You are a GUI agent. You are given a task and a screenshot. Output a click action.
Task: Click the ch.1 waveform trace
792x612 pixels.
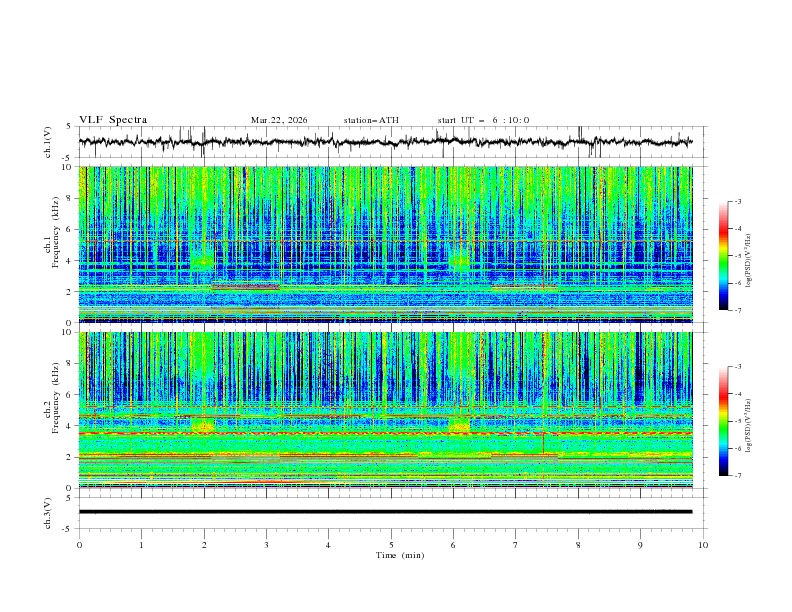click(x=385, y=142)
